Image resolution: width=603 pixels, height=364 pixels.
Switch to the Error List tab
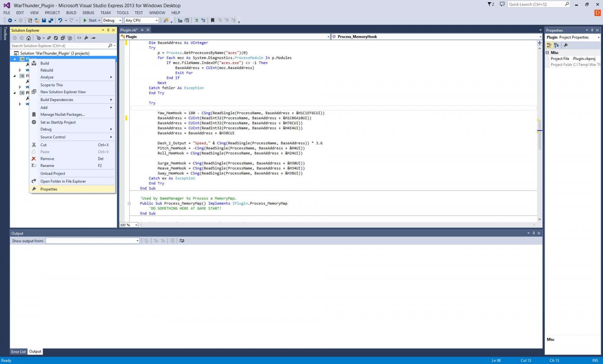(18, 352)
